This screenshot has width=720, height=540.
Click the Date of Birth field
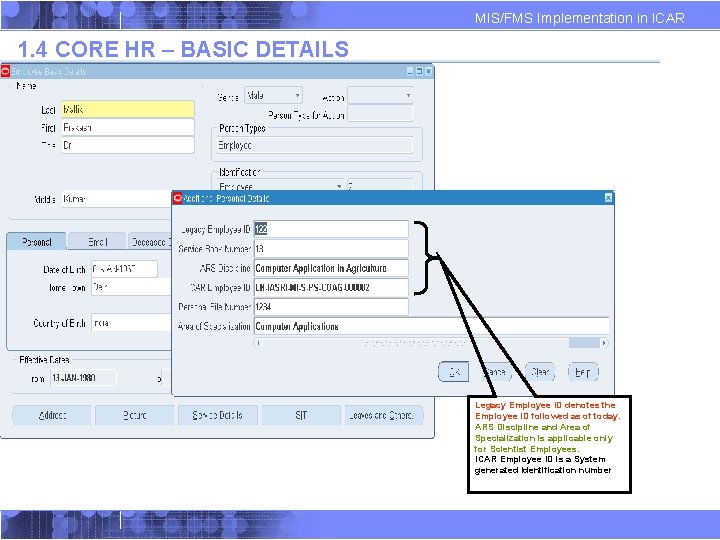tap(124, 269)
